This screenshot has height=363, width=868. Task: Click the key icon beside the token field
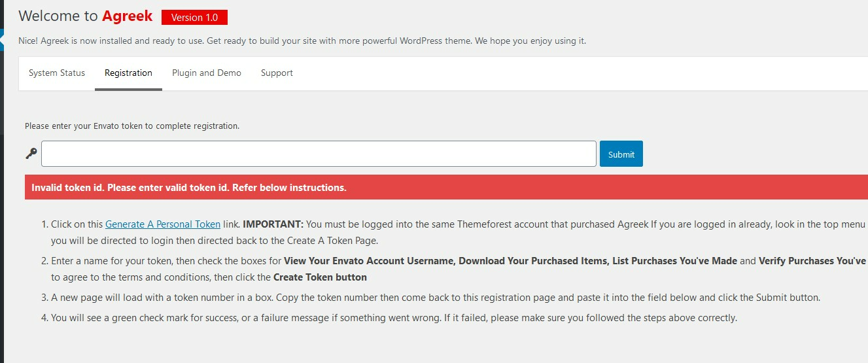pos(31,154)
